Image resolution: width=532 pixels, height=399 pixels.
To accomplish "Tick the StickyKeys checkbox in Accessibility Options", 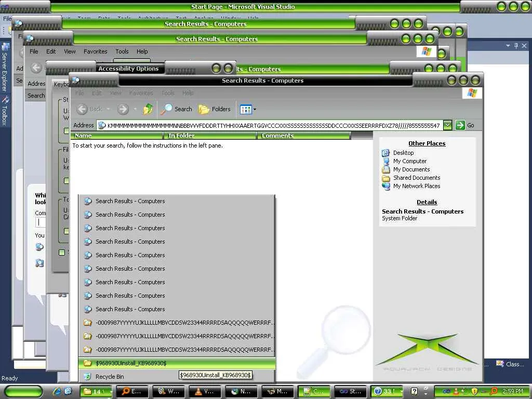I will click(x=66, y=130).
